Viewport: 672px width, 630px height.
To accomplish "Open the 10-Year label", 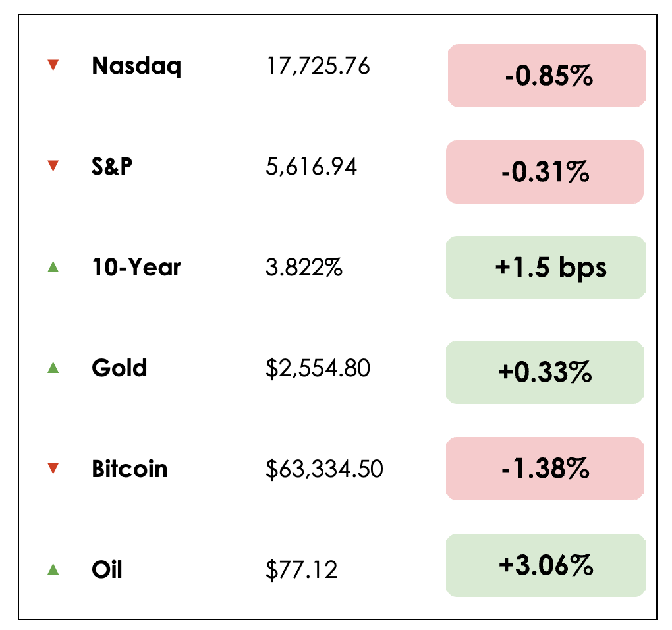I will click(136, 268).
